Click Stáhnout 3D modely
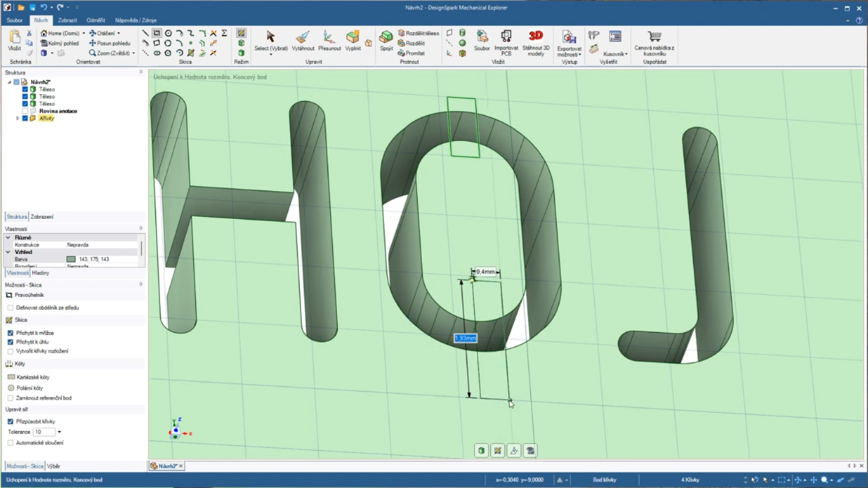The width and height of the screenshot is (868, 488). [536, 42]
